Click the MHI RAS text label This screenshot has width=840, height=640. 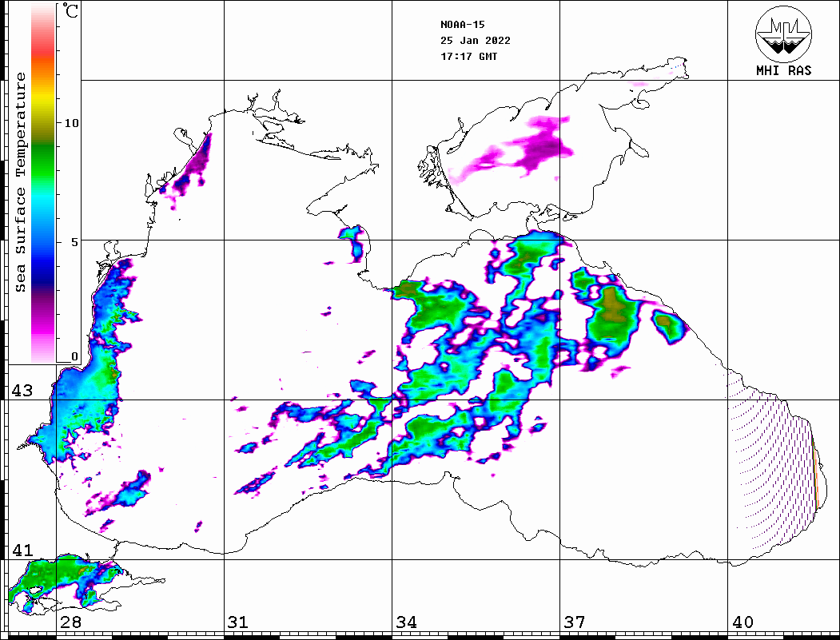783,70
